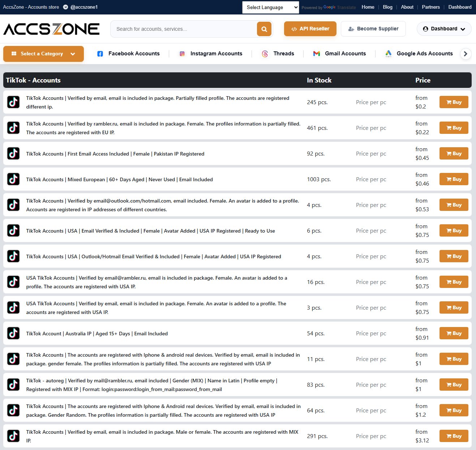
Task: Click TikTok icon for Australia IP listing
Action: pos(14,334)
